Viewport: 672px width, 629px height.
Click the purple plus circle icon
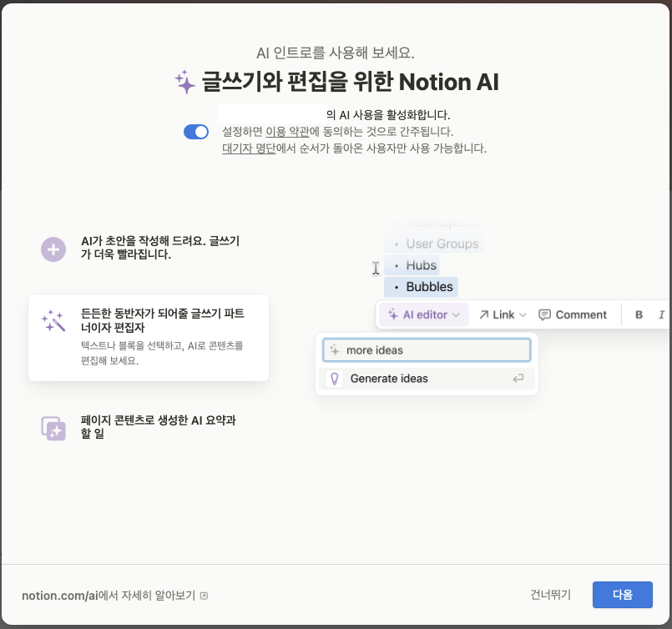click(53, 249)
